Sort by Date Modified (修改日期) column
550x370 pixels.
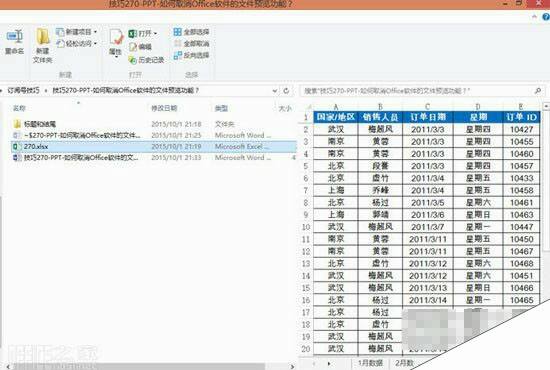pos(164,108)
